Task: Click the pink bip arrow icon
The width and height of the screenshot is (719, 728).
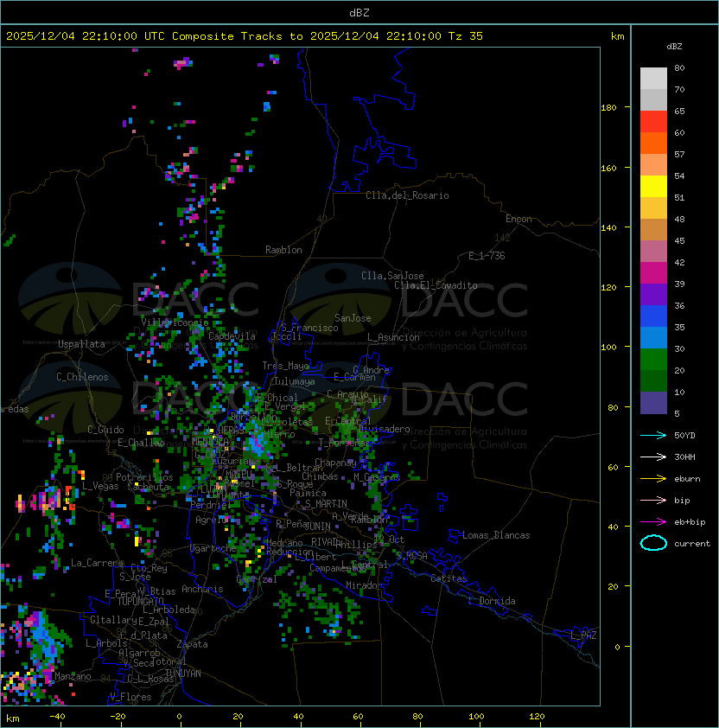Action: (x=653, y=500)
